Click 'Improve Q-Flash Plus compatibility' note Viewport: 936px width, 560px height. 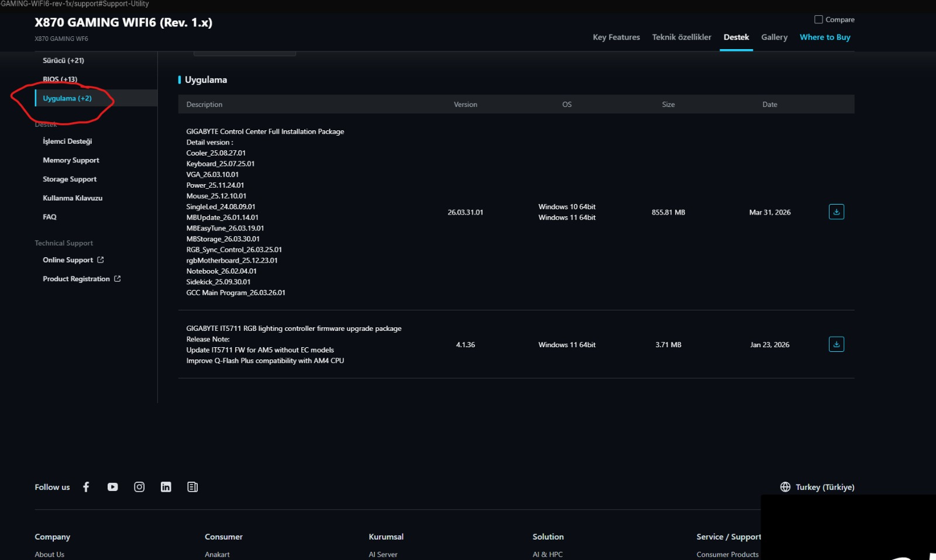(265, 361)
